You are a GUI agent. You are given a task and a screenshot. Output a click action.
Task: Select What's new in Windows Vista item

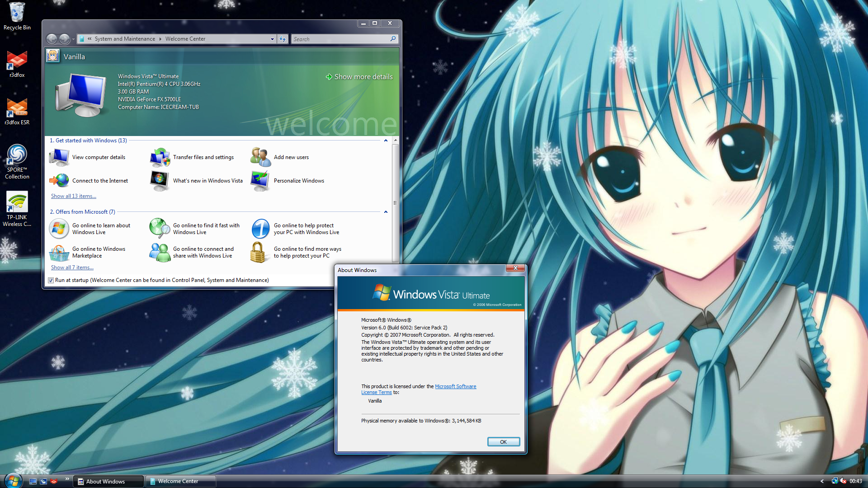coord(197,181)
